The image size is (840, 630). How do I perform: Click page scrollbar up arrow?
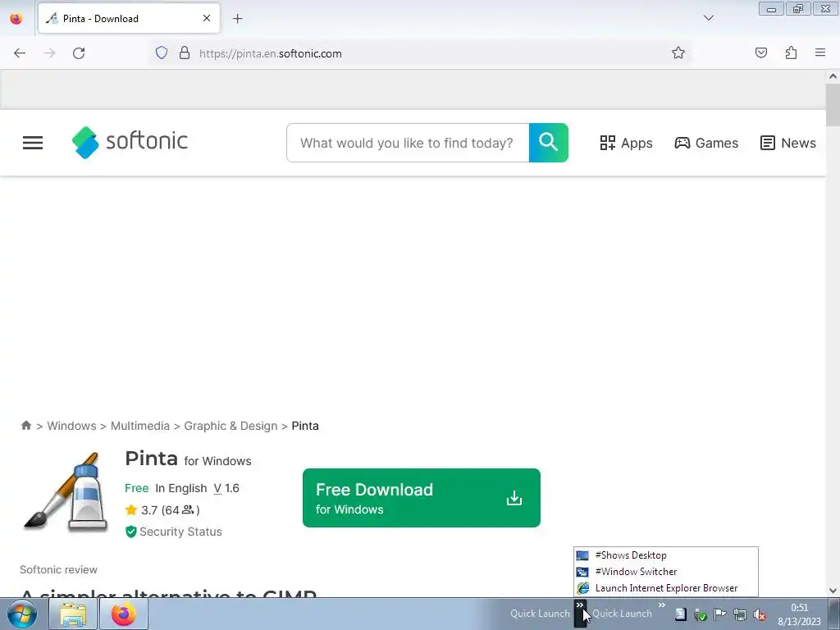tap(833, 76)
